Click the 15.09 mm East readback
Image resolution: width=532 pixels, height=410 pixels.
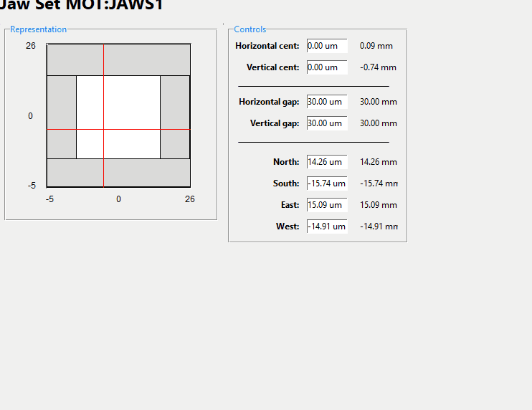point(379,205)
